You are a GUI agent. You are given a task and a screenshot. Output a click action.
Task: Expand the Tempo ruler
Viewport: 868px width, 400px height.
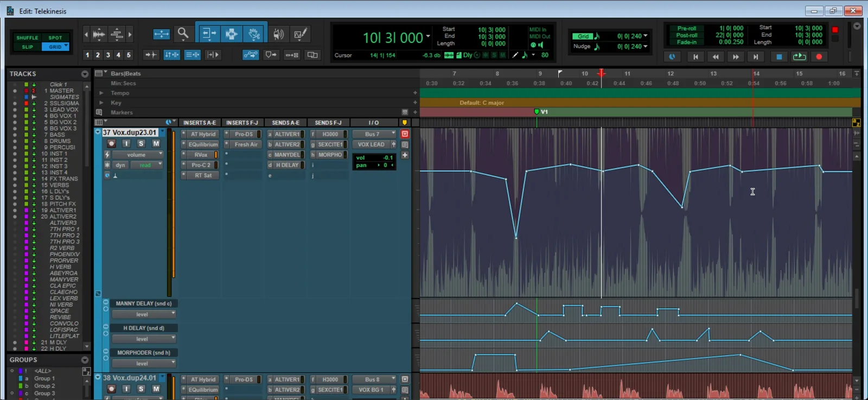(101, 93)
